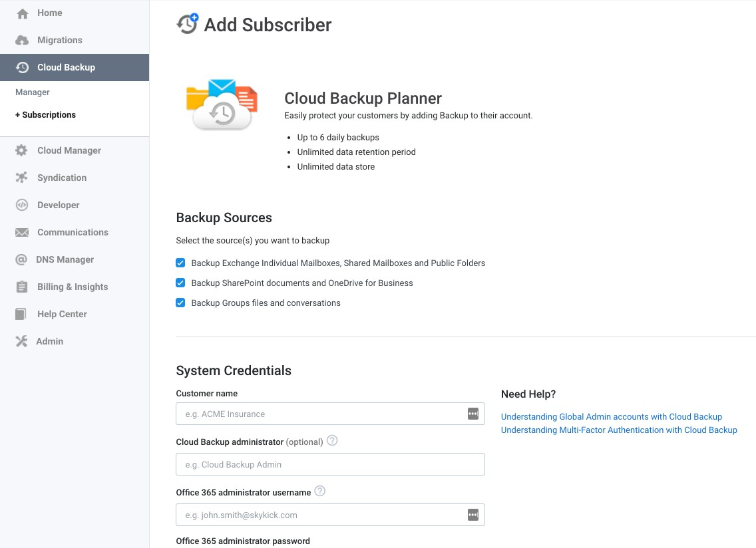Open the Migrations menu item
Image resolution: width=756 pixels, height=548 pixels.
pyautogui.click(x=75, y=40)
